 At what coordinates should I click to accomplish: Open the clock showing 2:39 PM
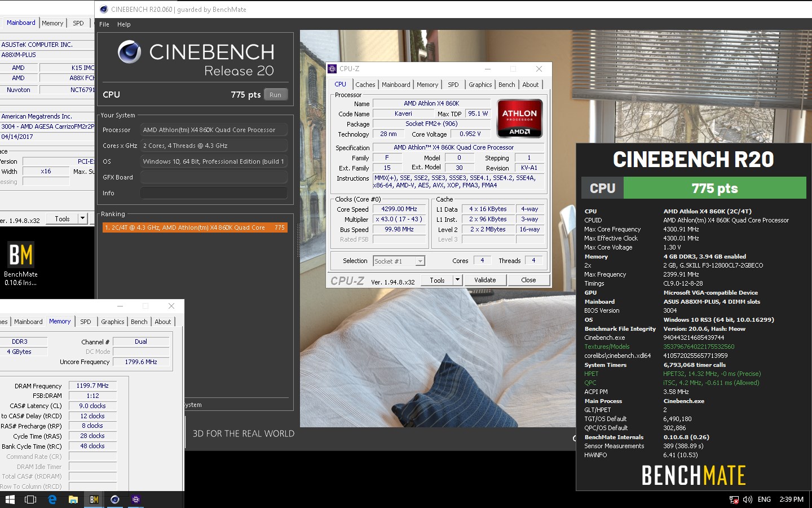point(791,500)
